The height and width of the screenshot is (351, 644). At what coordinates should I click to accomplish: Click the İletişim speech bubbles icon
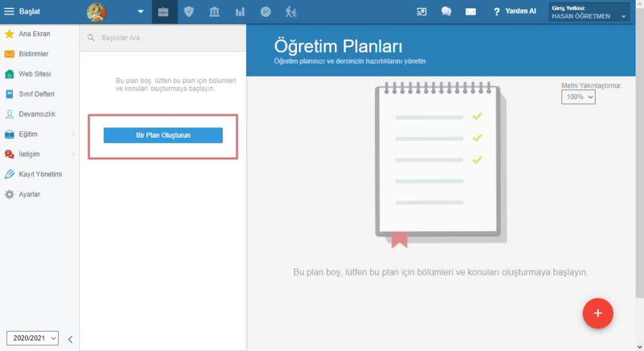tap(9, 155)
